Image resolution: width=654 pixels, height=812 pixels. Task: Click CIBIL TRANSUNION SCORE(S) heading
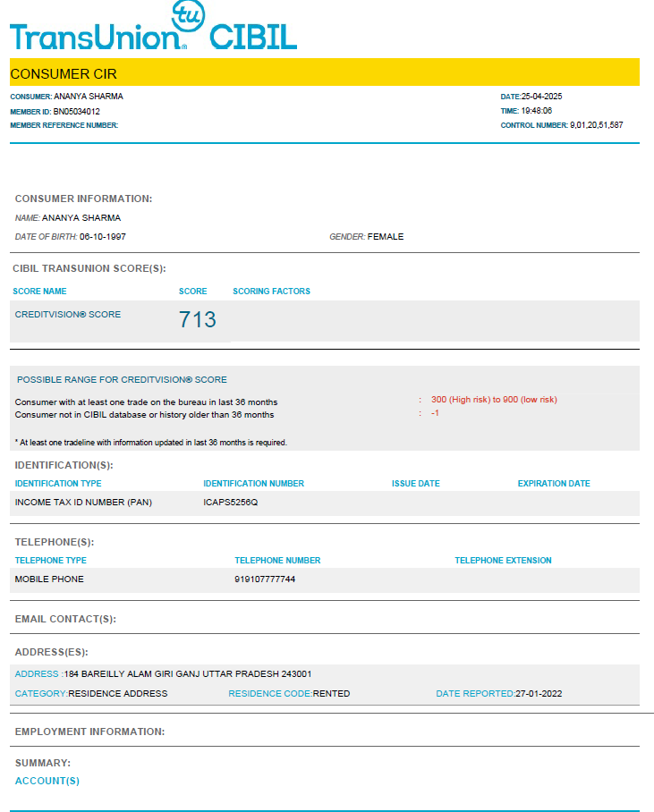89,268
